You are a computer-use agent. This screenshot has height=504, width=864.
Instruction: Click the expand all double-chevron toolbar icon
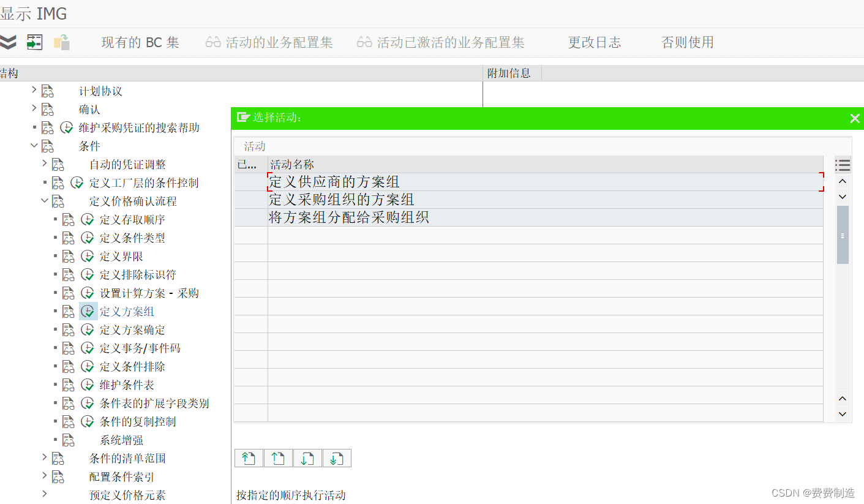click(8, 42)
